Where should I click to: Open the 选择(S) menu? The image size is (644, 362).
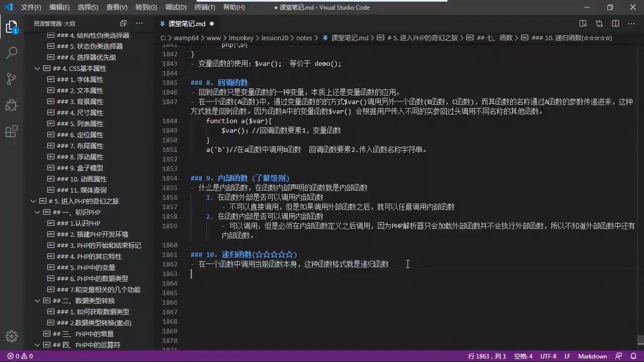click(89, 7)
